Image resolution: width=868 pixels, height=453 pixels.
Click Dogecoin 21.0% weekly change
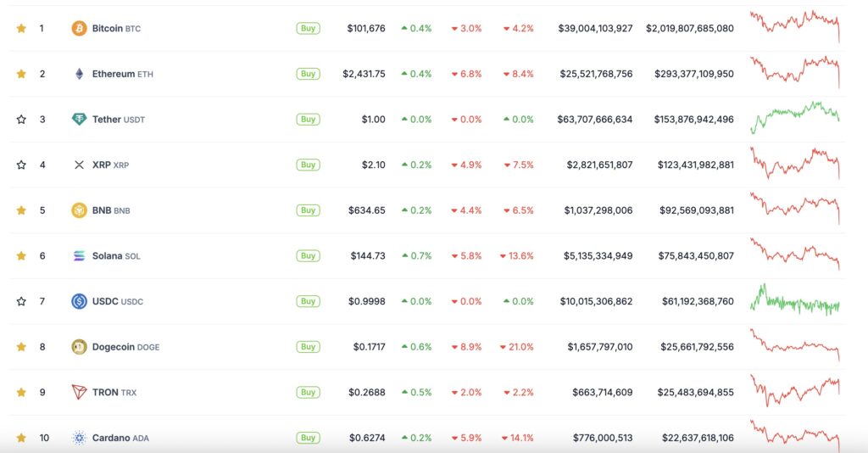pos(516,347)
